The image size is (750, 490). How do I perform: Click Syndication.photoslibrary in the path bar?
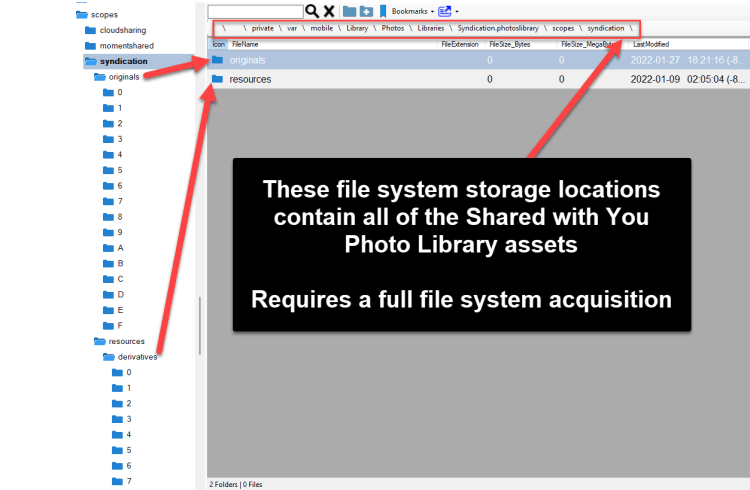489,28
